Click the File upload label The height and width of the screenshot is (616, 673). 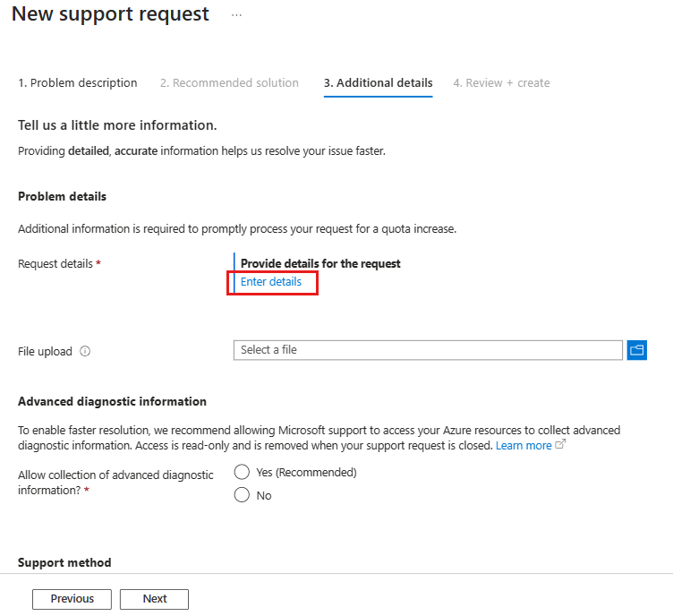(x=45, y=352)
